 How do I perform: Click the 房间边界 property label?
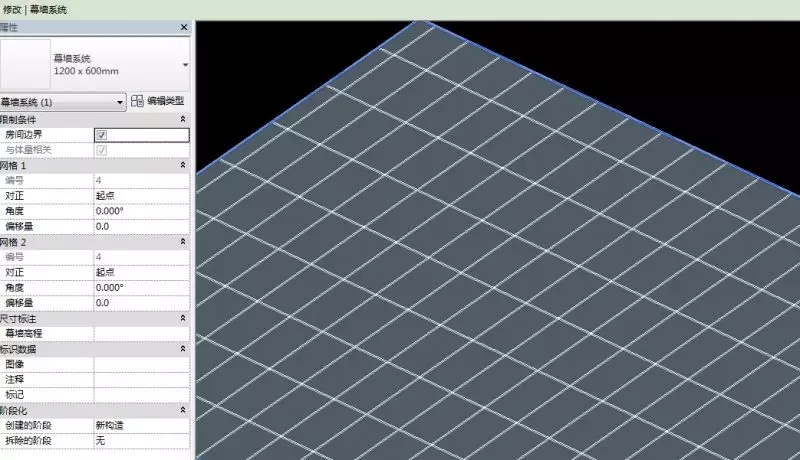(x=23, y=135)
